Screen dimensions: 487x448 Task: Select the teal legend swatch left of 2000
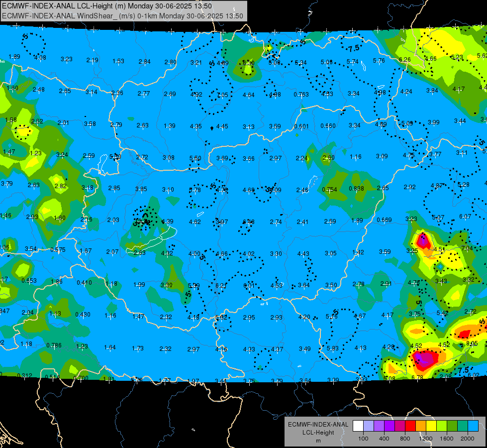[463, 426]
